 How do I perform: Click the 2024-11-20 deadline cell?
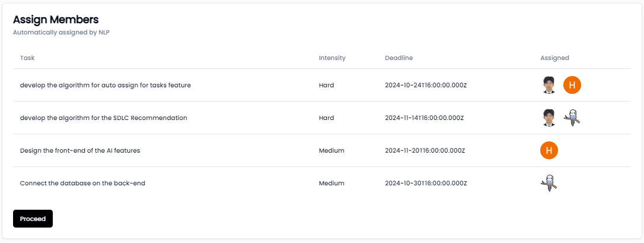pyautogui.click(x=425, y=150)
